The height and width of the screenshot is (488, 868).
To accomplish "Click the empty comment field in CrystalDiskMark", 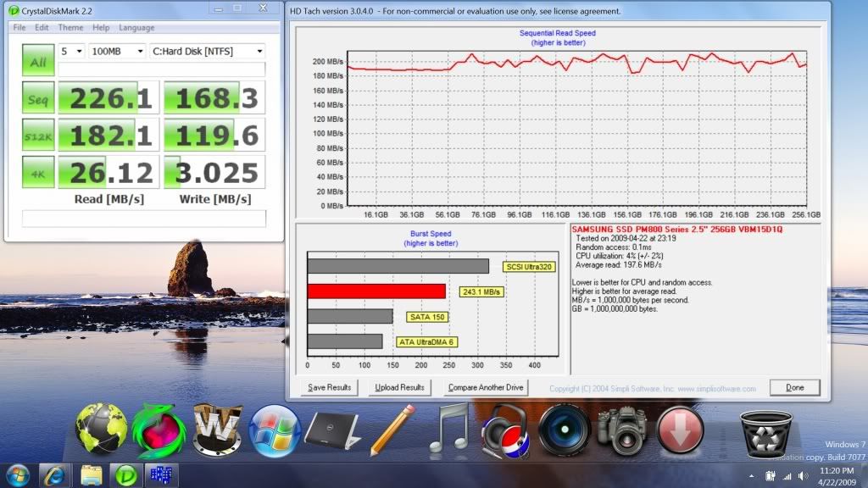I will pyautogui.click(x=144, y=218).
